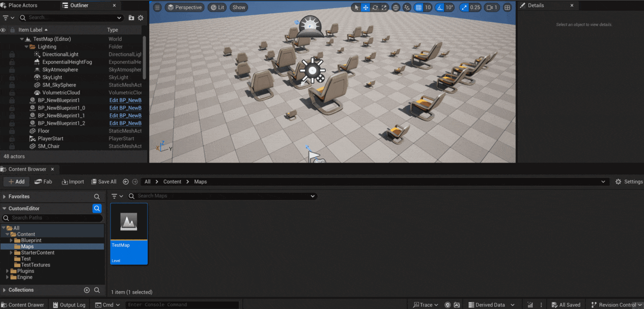This screenshot has width=644, height=309.
Task: Adjust the camera speed control
Action: pos(491,7)
